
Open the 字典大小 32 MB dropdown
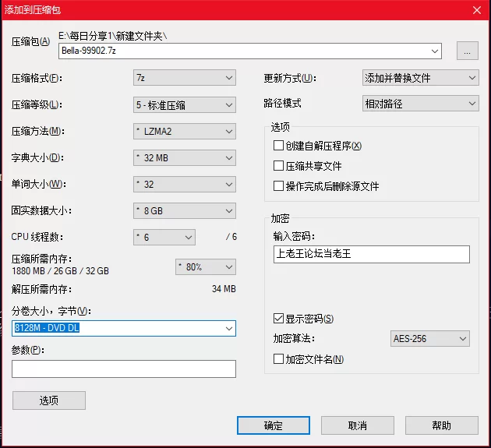pos(185,158)
